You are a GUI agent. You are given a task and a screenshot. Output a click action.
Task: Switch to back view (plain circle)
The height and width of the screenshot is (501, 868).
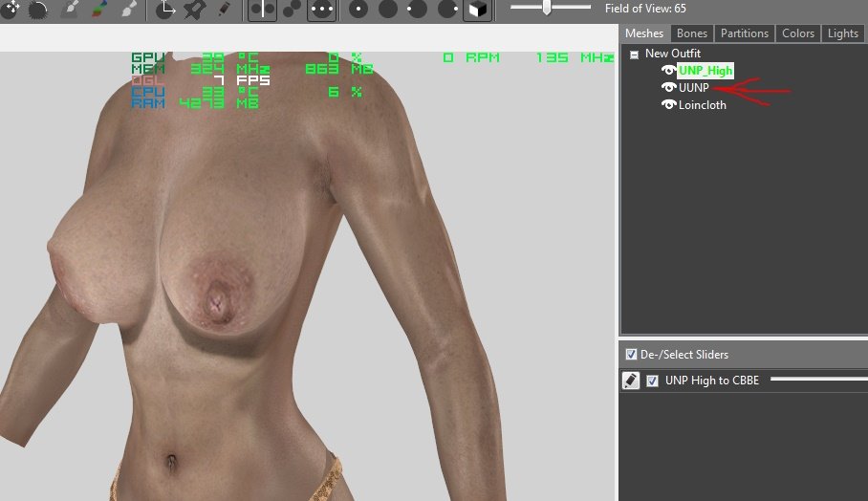387,9
